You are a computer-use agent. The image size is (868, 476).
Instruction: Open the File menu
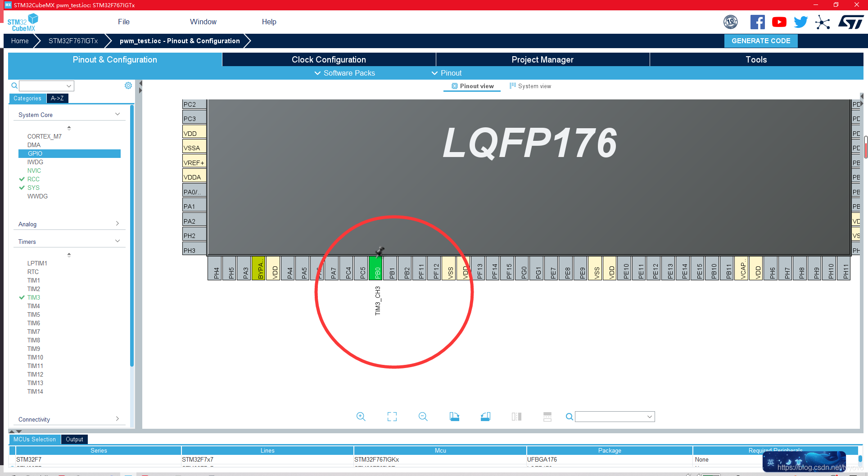[124, 22]
